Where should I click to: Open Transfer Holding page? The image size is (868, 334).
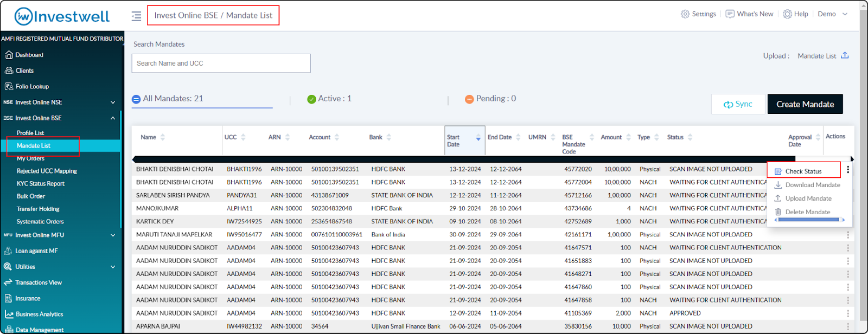point(38,209)
